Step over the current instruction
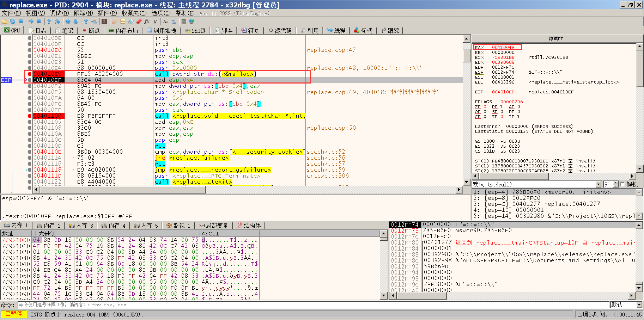The width and height of the screenshot is (644, 320). click(57, 21)
